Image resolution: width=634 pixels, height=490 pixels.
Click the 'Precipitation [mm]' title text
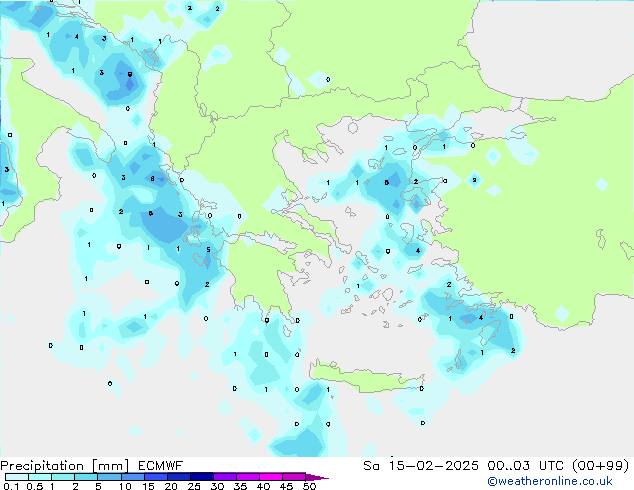tap(65, 466)
